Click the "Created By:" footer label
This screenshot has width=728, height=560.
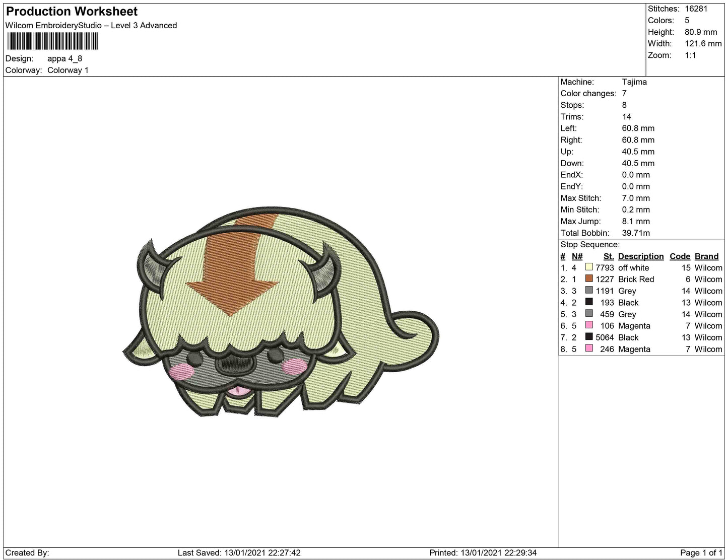pyautogui.click(x=27, y=553)
